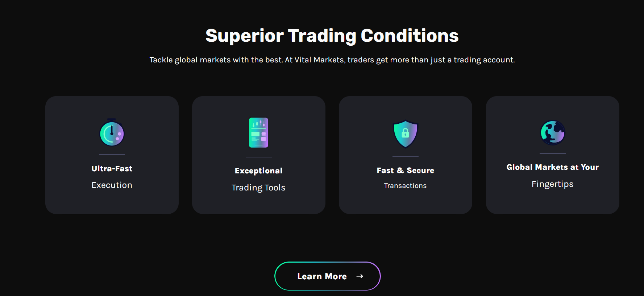Click the divider line under the chart icon
This screenshot has height=296, width=644.
click(258, 157)
